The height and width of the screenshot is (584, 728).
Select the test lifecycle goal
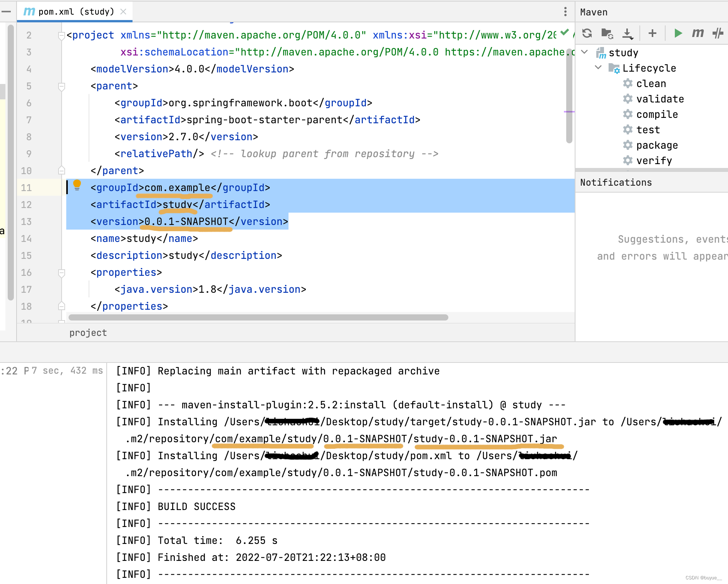(x=648, y=130)
